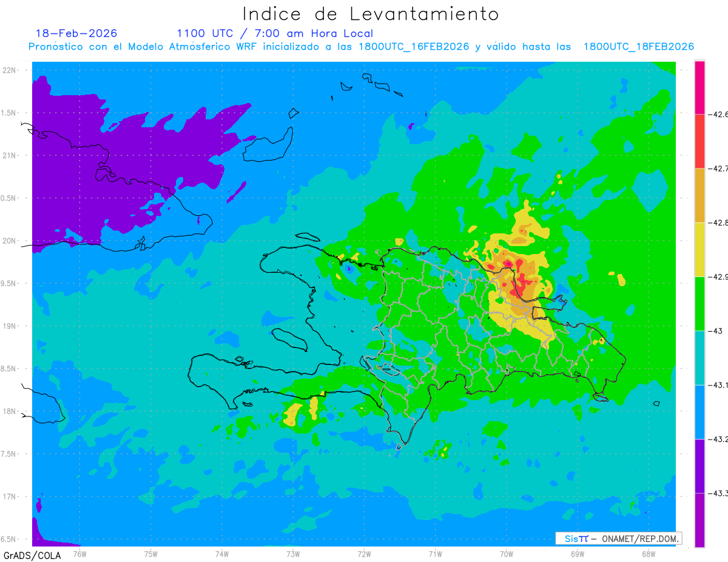Image resolution: width=728 pixels, height=562 pixels.
Task: Click the '68W' longitude label
Action: tap(648, 554)
